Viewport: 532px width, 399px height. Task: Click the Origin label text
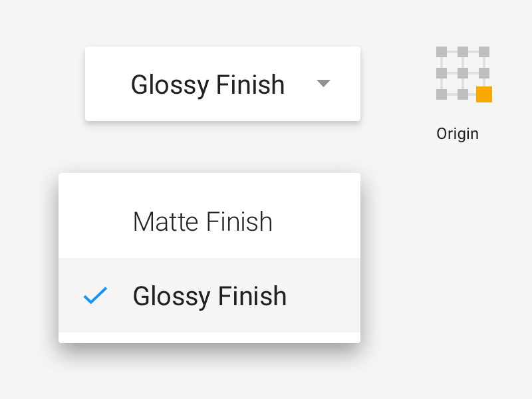coord(458,133)
